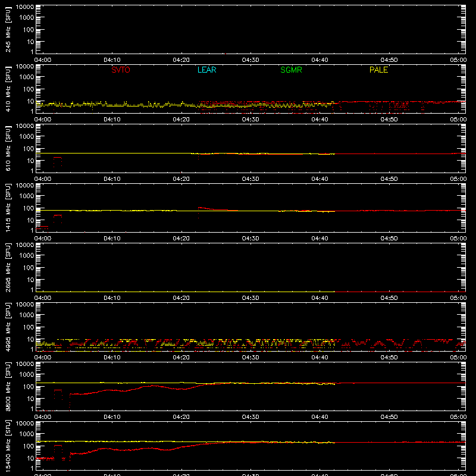Click the red SVTO legend label
The width and height of the screenshot is (476, 476).
point(121,70)
